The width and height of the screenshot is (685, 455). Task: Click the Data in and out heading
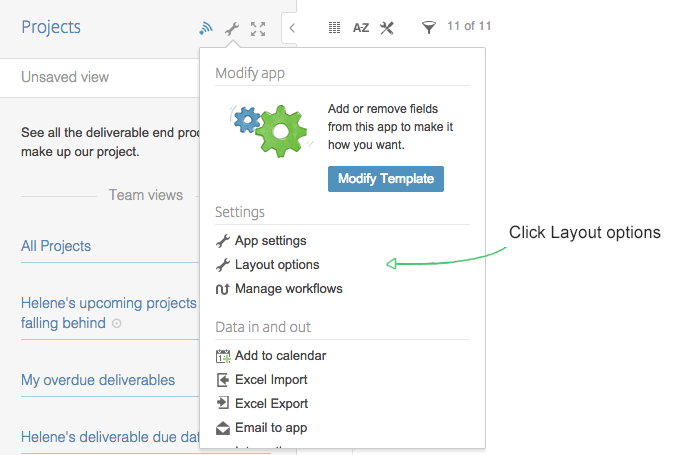(263, 327)
